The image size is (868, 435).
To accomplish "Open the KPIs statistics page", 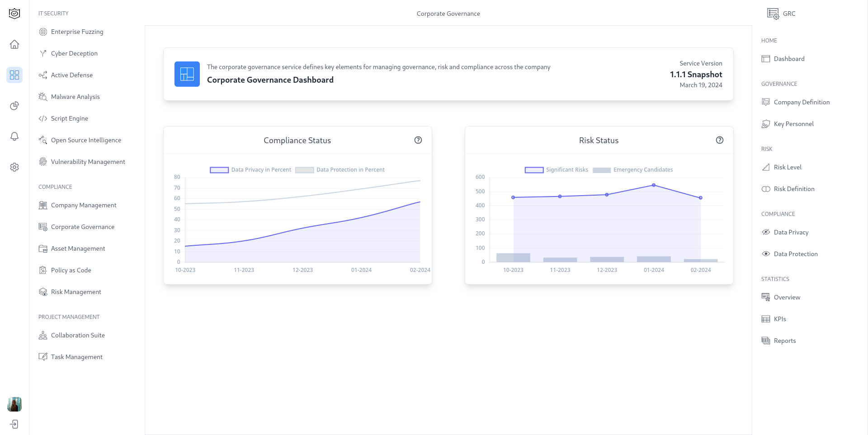I will (x=779, y=319).
